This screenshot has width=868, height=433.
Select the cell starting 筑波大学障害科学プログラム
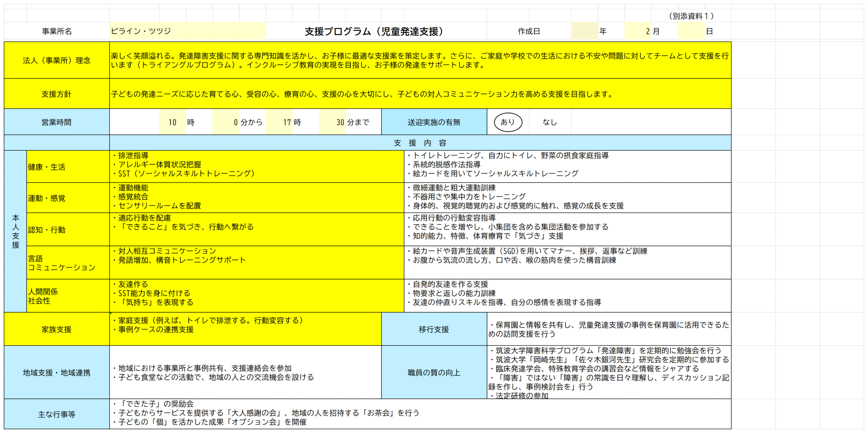(x=609, y=372)
